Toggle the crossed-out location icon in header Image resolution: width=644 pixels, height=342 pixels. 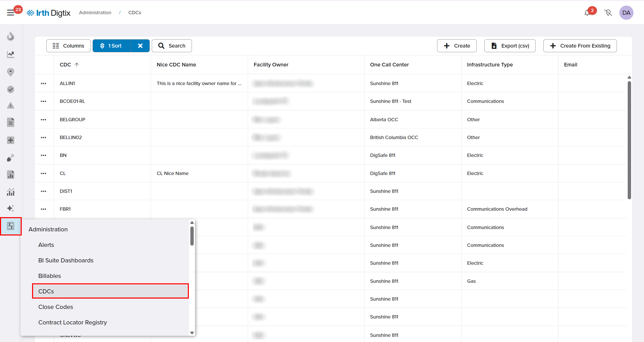pyautogui.click(x=608, y=13)
